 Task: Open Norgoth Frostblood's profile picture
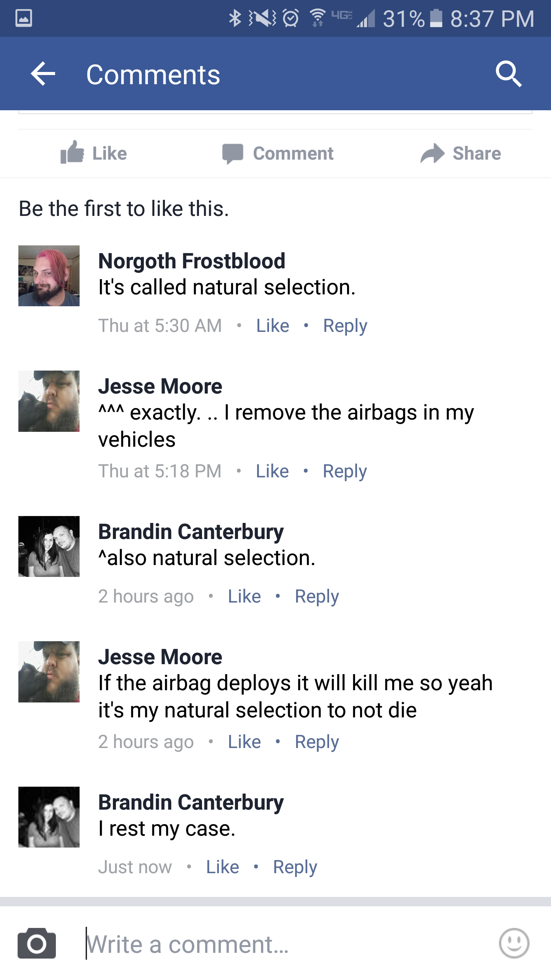(49, 276)
